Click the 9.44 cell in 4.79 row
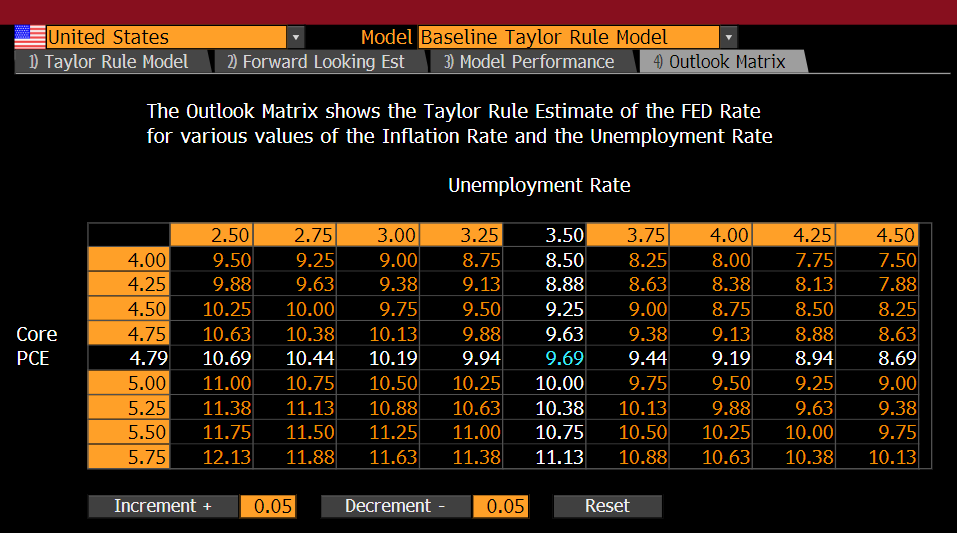 pos(627,358)
